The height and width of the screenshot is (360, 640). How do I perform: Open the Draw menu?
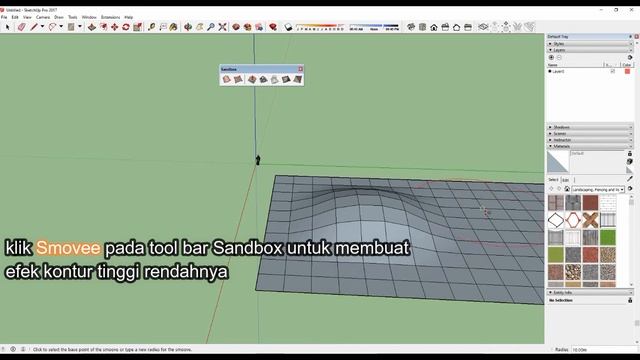[59, 17]
